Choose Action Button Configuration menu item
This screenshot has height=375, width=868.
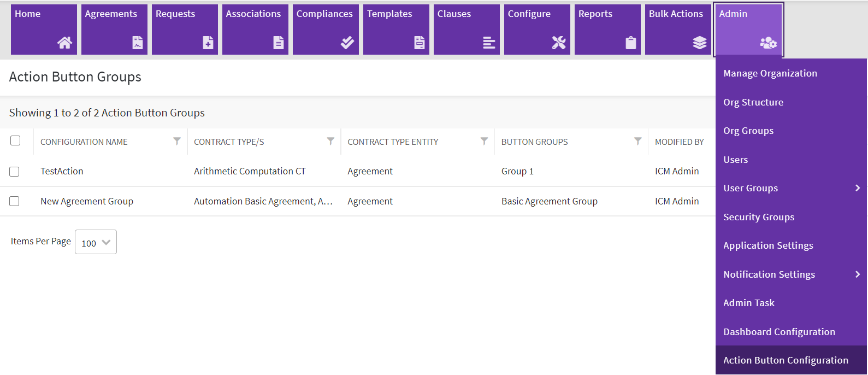pyautogui.click(x=786, y=360)
